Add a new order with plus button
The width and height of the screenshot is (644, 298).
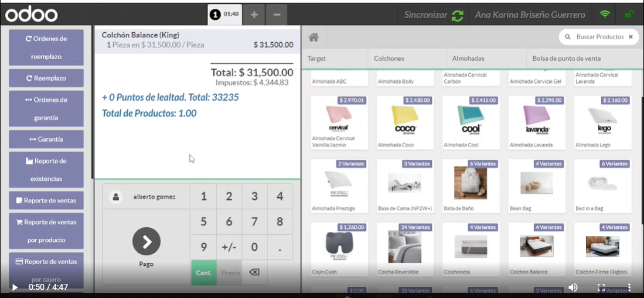(254, 15)
